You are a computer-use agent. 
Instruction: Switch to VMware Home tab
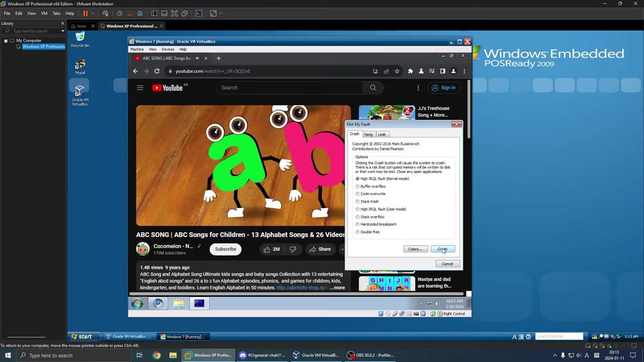78,26
